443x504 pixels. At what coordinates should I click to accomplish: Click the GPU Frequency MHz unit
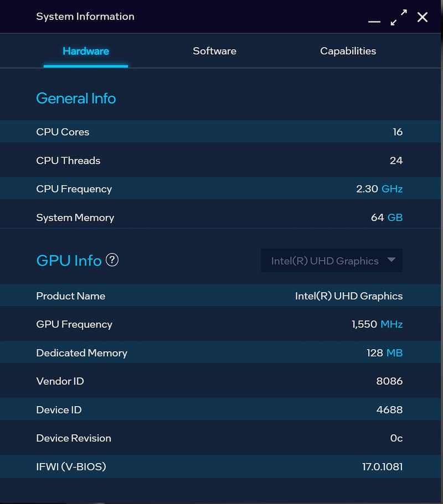pyautogui.click(x=392, y=324)
